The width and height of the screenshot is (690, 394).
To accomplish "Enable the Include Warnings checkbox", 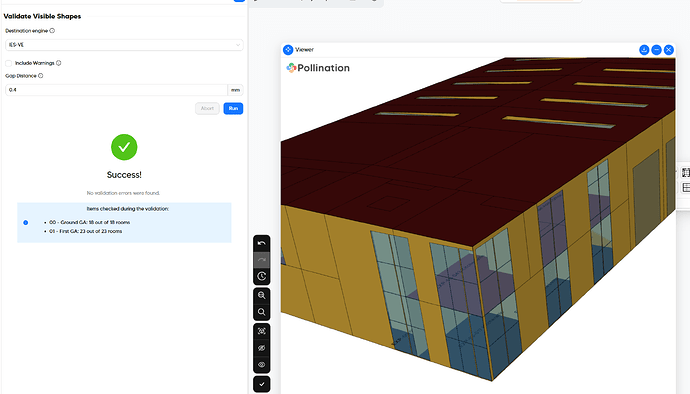I will [x=8, y=63].
